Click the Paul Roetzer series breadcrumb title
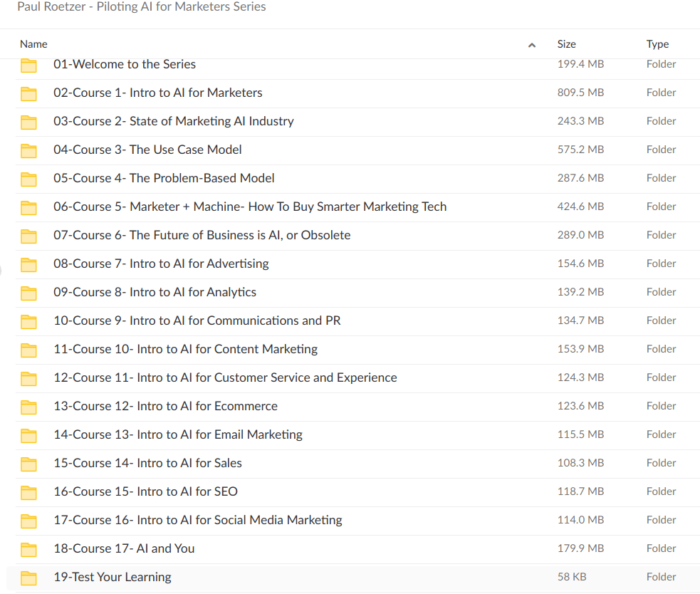This screenshot has height=594, width=700. [141, 7]
